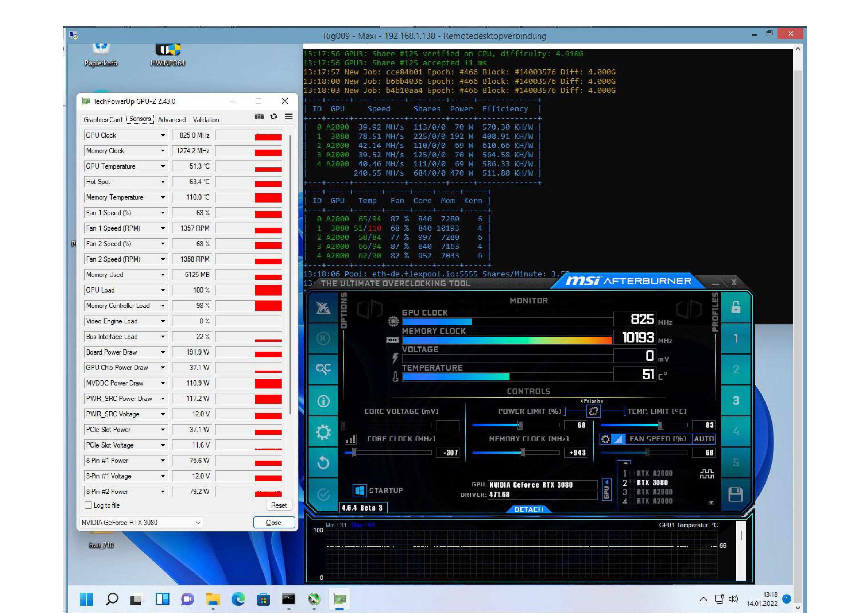
Task: Open voltage/frequency curve editor icon
Action: [350, 439]
